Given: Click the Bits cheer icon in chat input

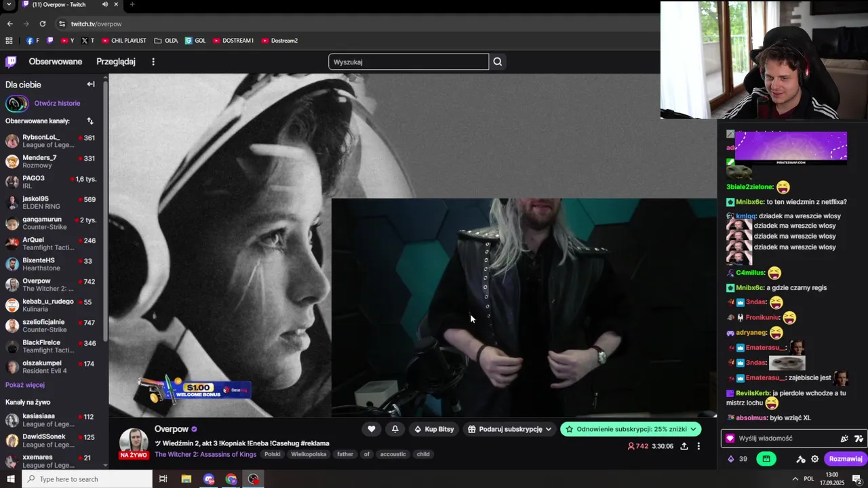Looking at the screenshot, I should coord(844,439).
